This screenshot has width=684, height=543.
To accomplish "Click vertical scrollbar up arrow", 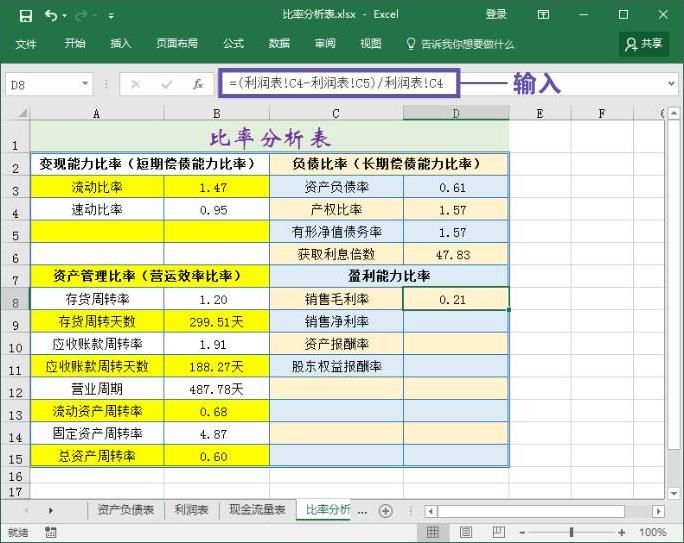I will coord(674,113).
